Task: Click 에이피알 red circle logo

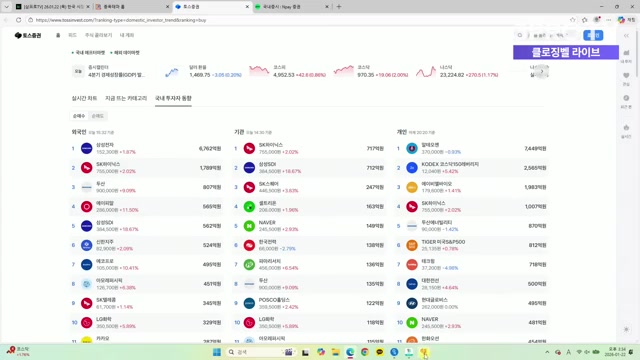Action: pyautogui.click(x=87, y=207)
